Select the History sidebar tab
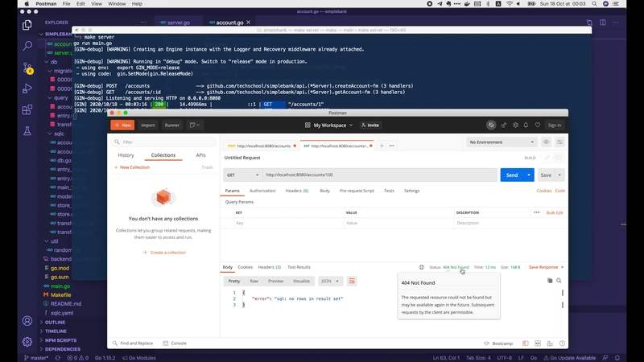The image size is (644, 362). (x=126, y=155)
